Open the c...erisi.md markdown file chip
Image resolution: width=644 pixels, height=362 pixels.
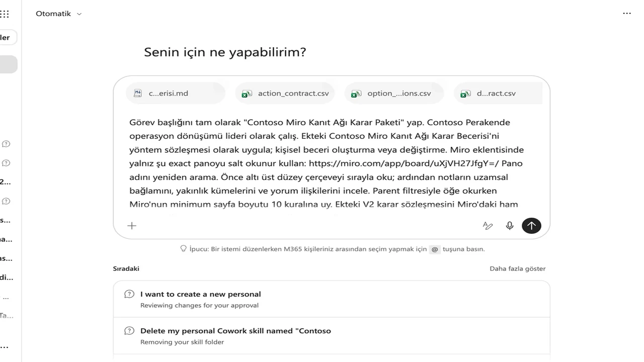click(x=176, y=93)
